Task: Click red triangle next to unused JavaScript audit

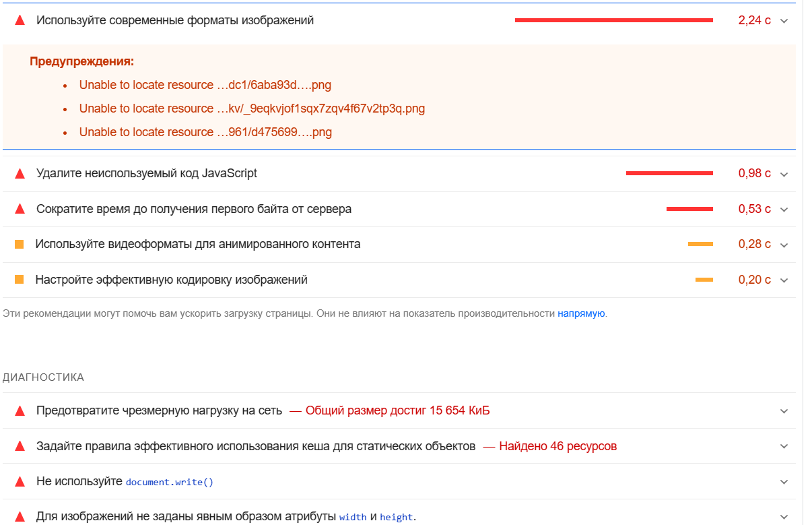Action: click(x=20, y=173)
